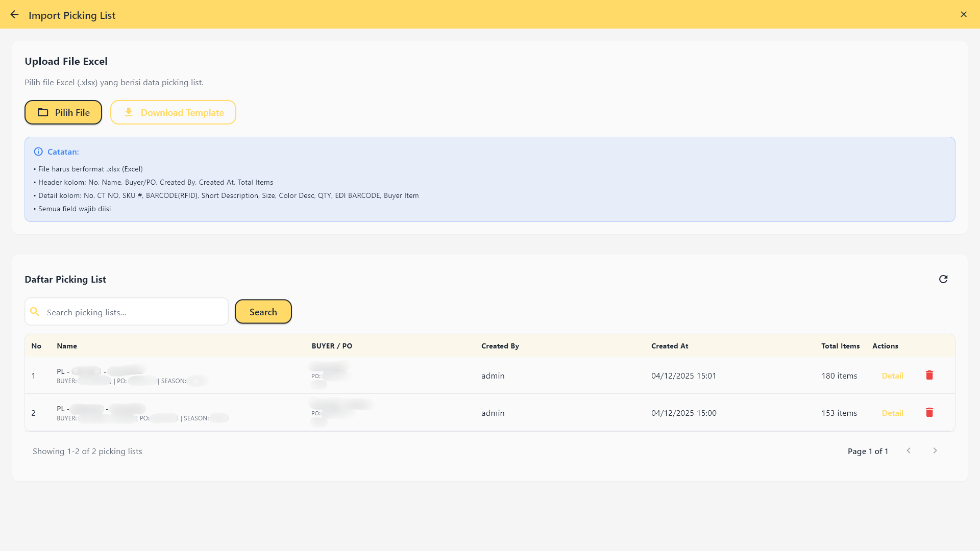Delete the second picking list with trash icon
Screen dimensions: 980x551
click(929, 412)
